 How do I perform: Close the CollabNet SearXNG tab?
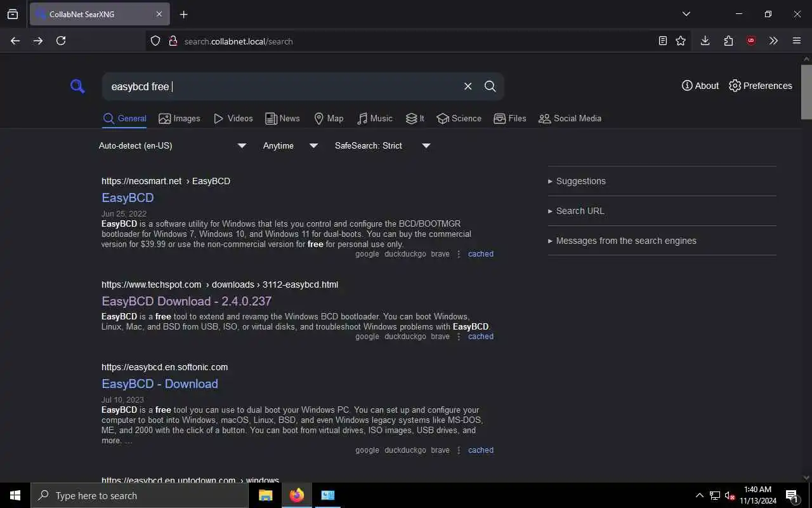pyautogui.click(x=159, y=14)
